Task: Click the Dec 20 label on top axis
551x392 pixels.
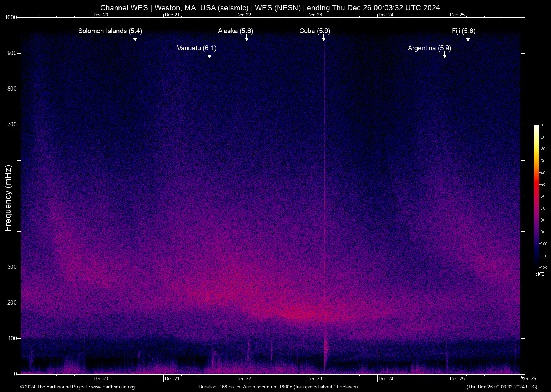Action: coord(101,15)
